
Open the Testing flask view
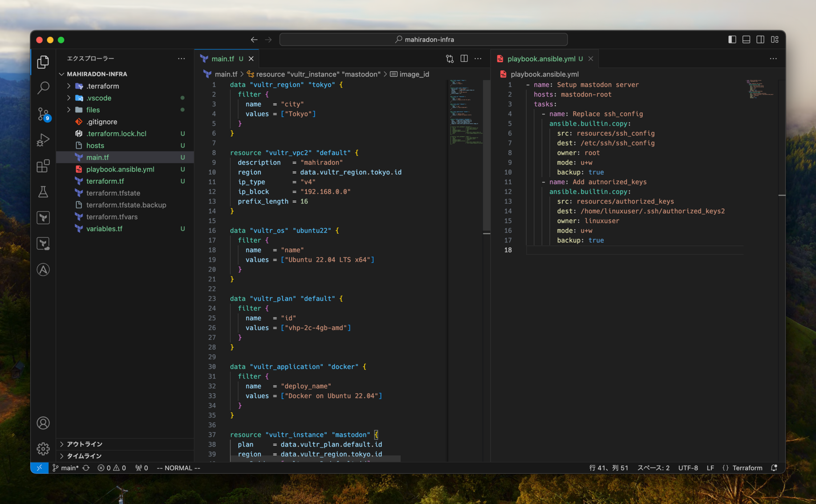43,192
